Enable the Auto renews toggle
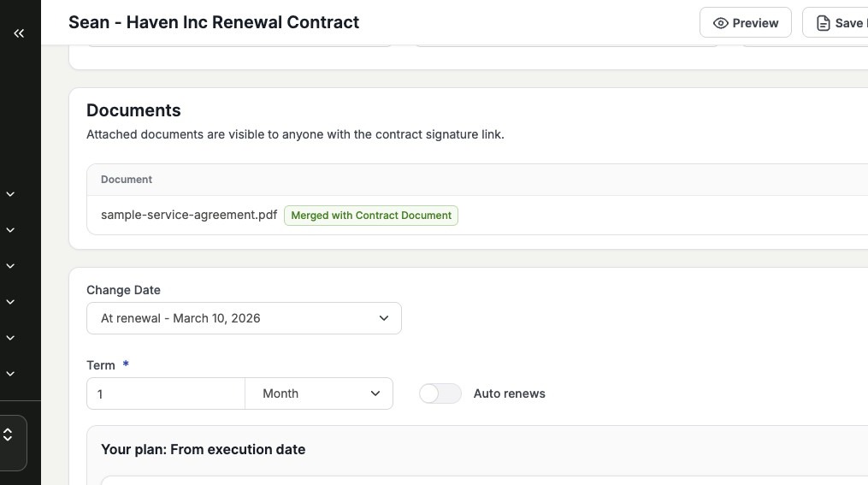868x485 pixels. click(440, 393)
